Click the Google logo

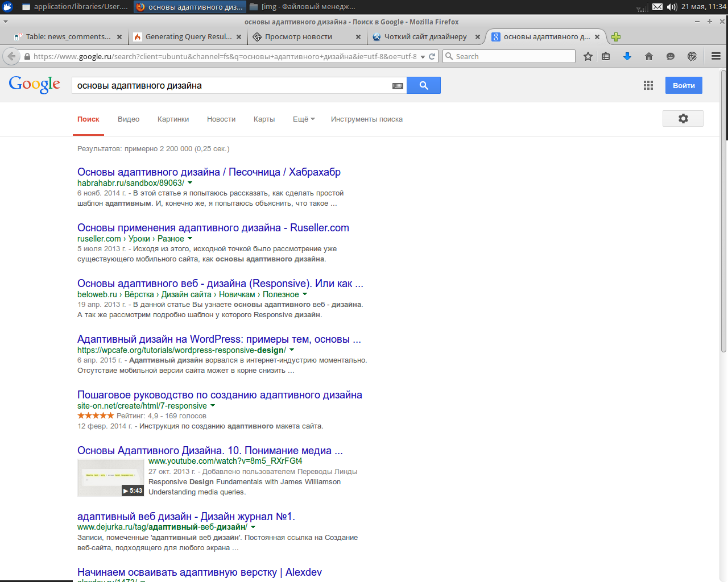[x=35, y=85]
